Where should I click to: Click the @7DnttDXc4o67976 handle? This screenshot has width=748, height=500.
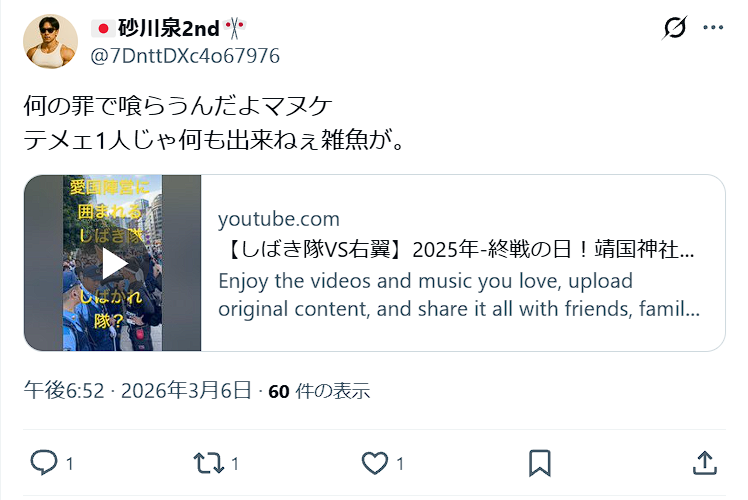pyautogui.click(x=185, y=56)
